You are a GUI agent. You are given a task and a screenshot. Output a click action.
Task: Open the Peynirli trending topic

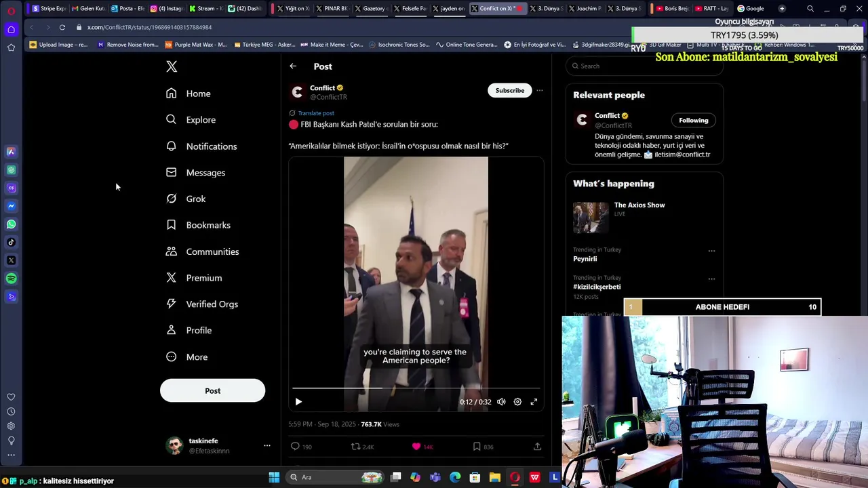pos(585,259)
